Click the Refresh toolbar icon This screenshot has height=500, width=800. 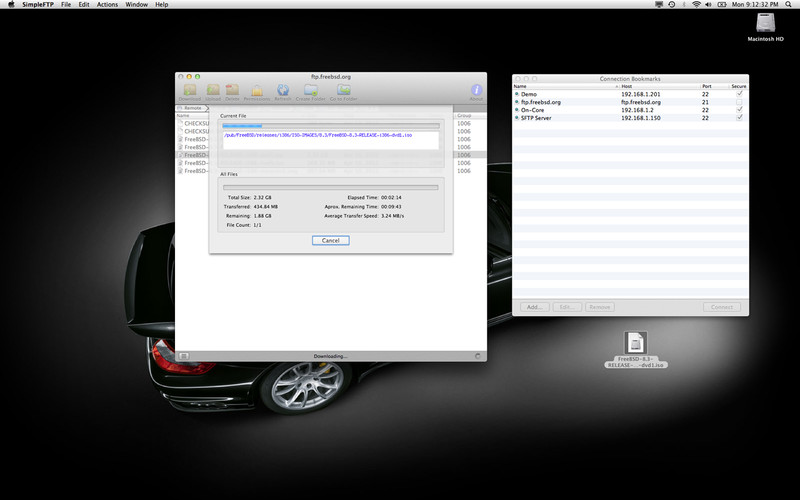coord(283,91)
